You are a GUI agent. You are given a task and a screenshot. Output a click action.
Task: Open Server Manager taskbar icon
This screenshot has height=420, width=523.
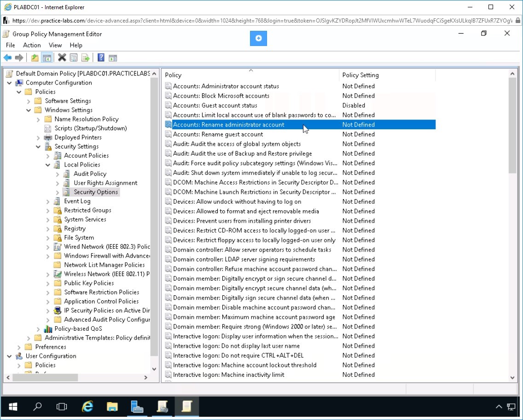tap(137, 406)
